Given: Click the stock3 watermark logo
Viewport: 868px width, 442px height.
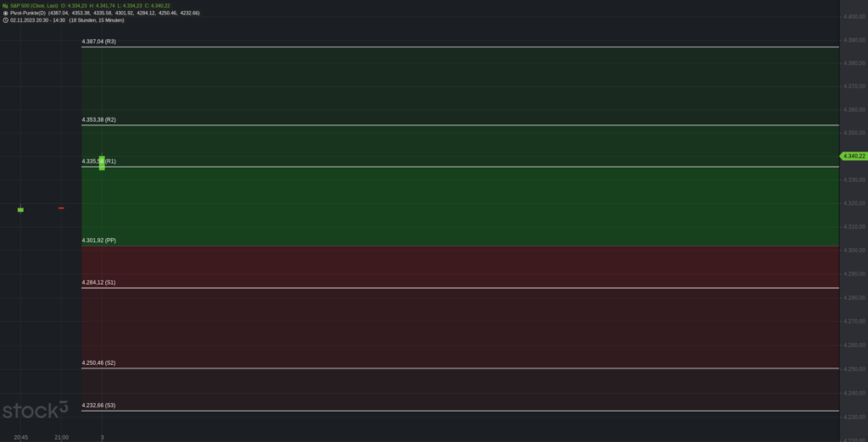Looking at the screenshot, I should [x=35, y=410].
